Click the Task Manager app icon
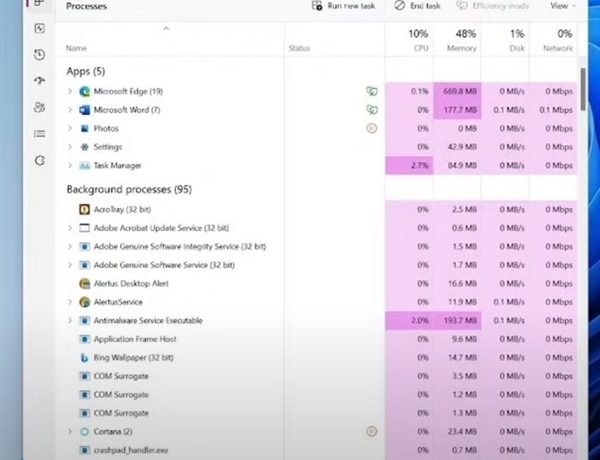 pos(84,166)
